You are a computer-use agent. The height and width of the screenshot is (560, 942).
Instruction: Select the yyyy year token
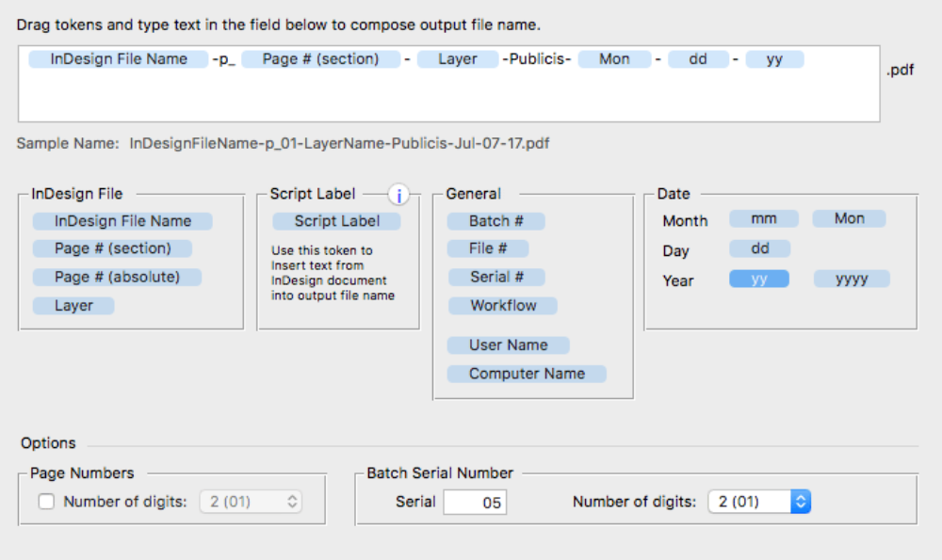[852, 280]
